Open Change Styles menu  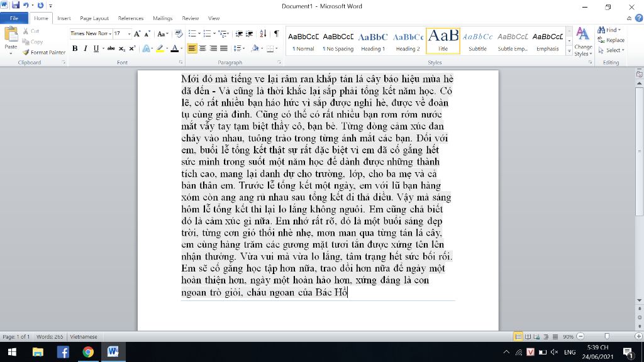click(583, 42)
